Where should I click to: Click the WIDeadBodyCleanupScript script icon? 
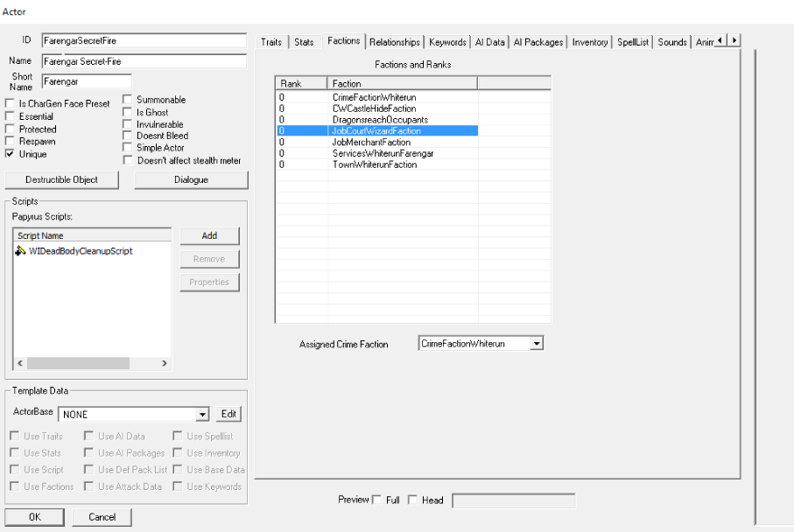(x=20, y=250)
